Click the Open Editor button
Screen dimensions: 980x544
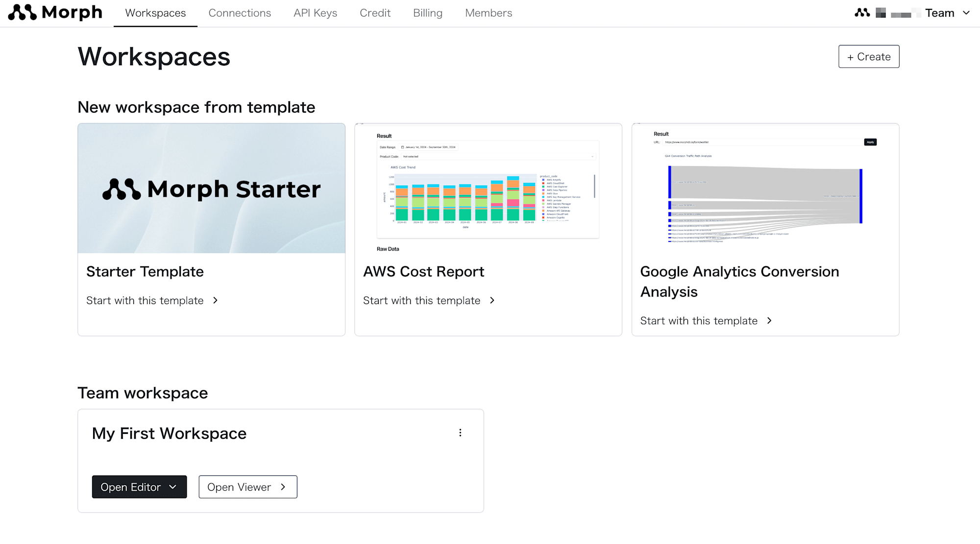(x=139, y=487)
